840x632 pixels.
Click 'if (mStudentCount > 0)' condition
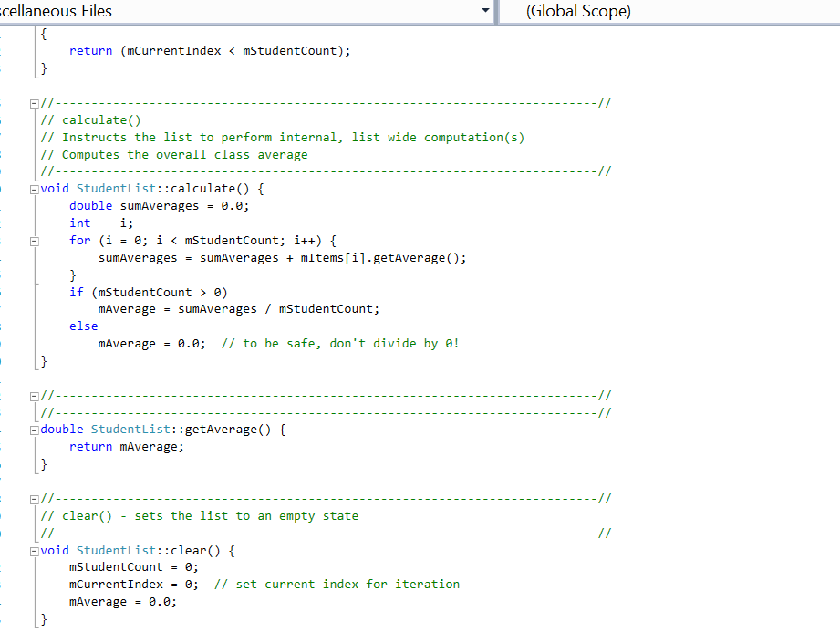149,293
